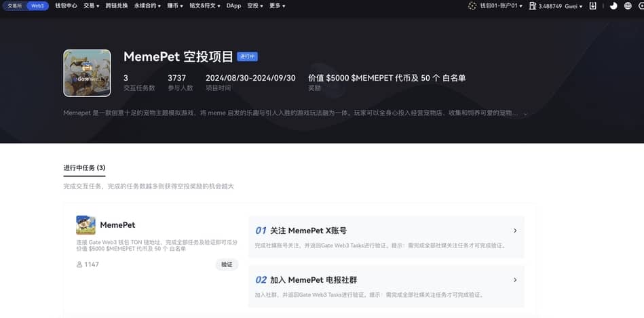Click the participants person icon near 1147

click(79, 264)
